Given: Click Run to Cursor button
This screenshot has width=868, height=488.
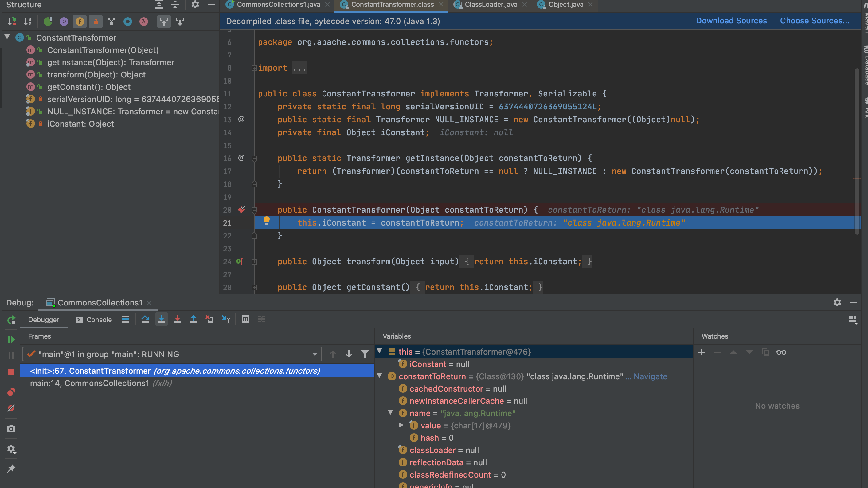Looking at the screenshot, I should [x=225, y=319].
